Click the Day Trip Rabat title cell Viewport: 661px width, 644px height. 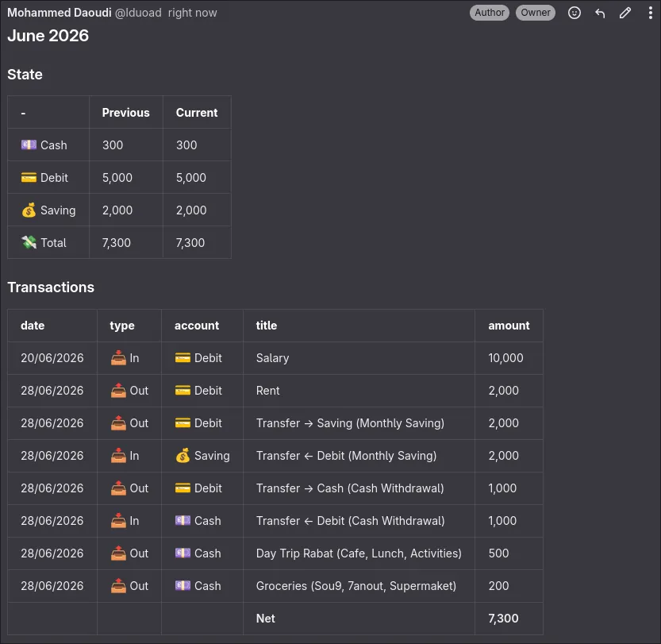(x=359, y=553)
